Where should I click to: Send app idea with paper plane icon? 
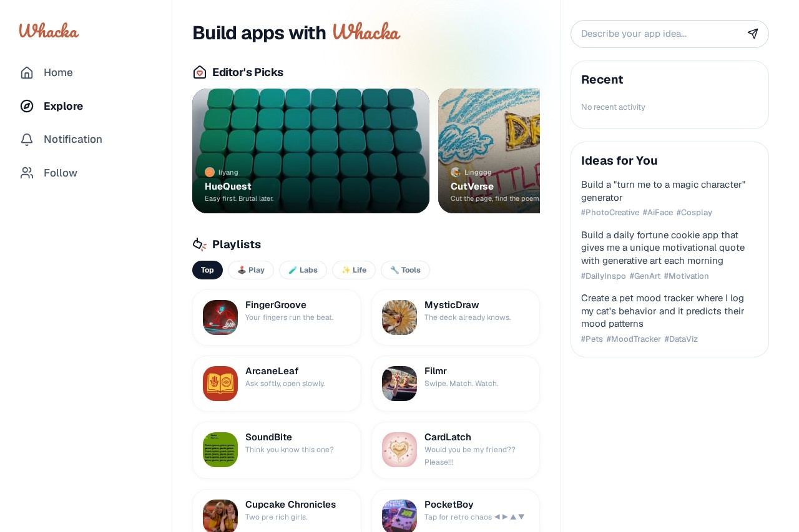pos(753,34)
